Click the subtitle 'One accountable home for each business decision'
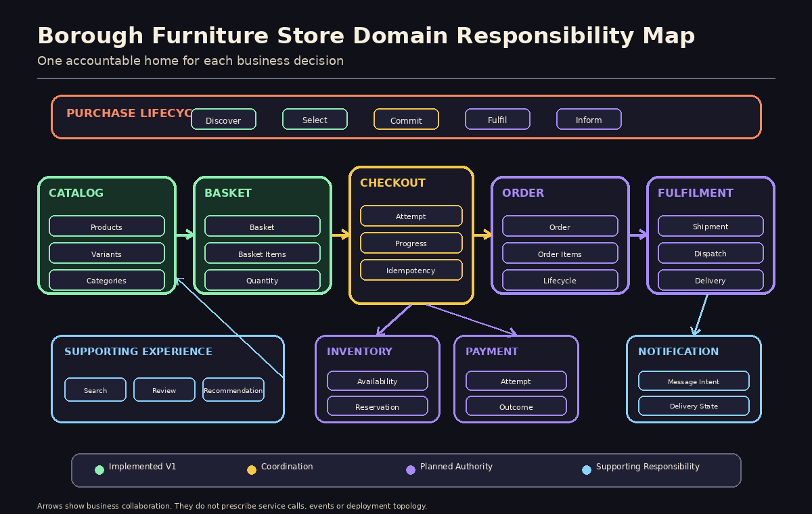The height and width of the screenshot is (514, 812). [x=190, y=61]
